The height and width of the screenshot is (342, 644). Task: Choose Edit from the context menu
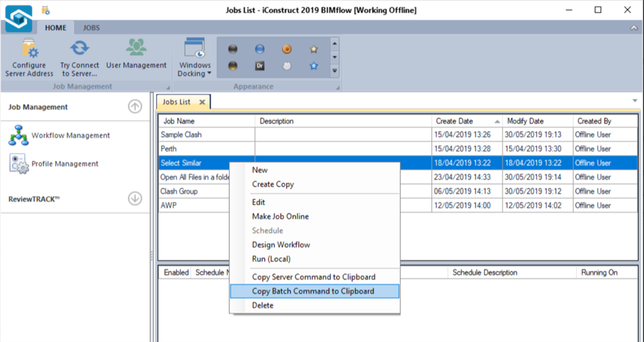tap(314, 203)
